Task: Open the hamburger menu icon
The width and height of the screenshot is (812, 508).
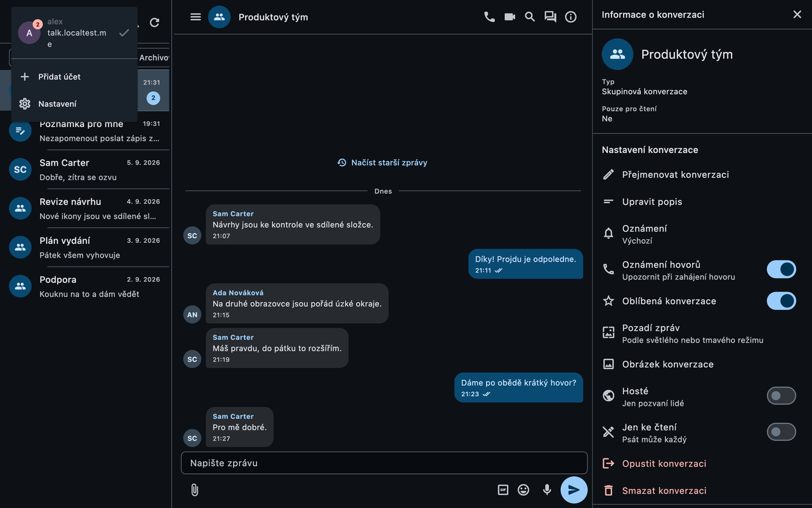Action: click(x=195, y=17)
